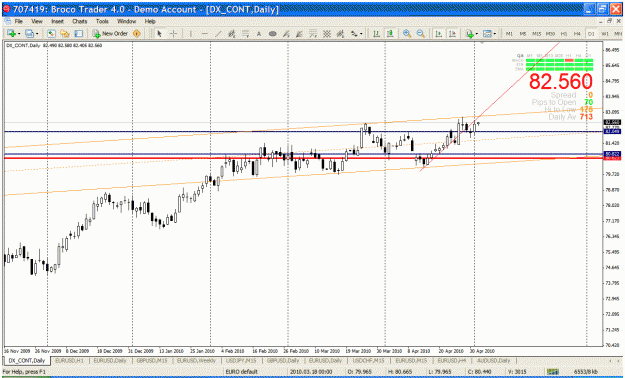
Task: Click the New Order button
Action: (x=110, y=34)
